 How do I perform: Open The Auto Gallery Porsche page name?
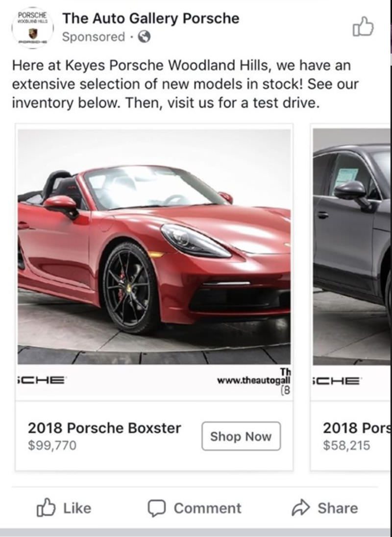pos(151,19)
